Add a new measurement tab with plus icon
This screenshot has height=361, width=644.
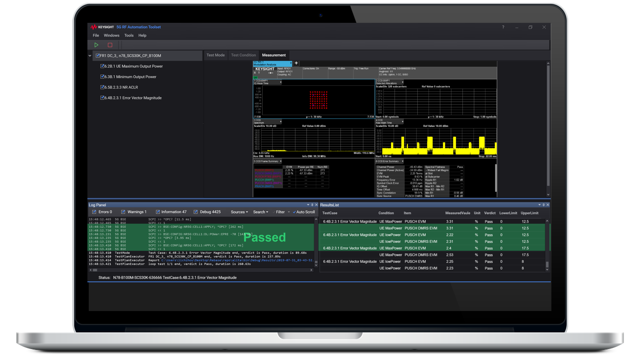coord(296,63)
